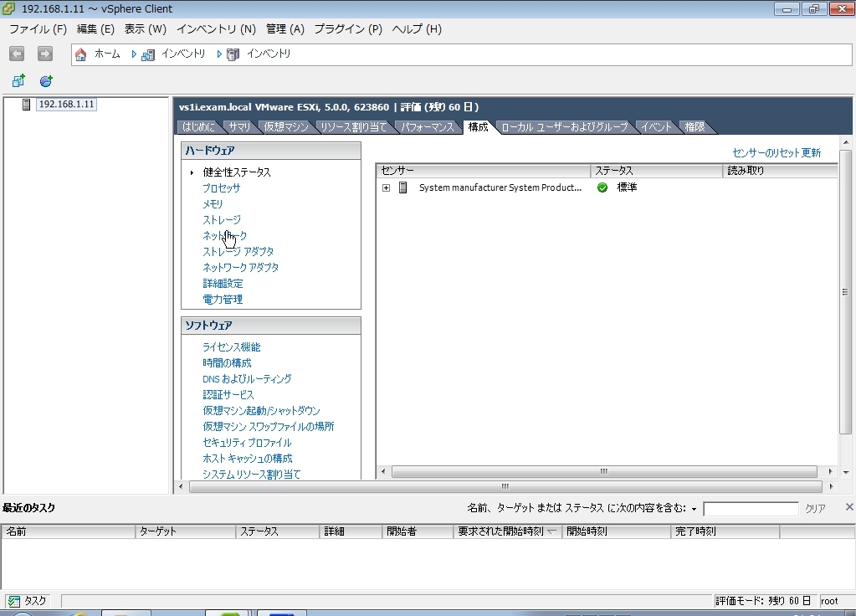Switch to 仮想マシン tab
The width and height of the screenshot is (856, 616).
(x=286, y=126)
